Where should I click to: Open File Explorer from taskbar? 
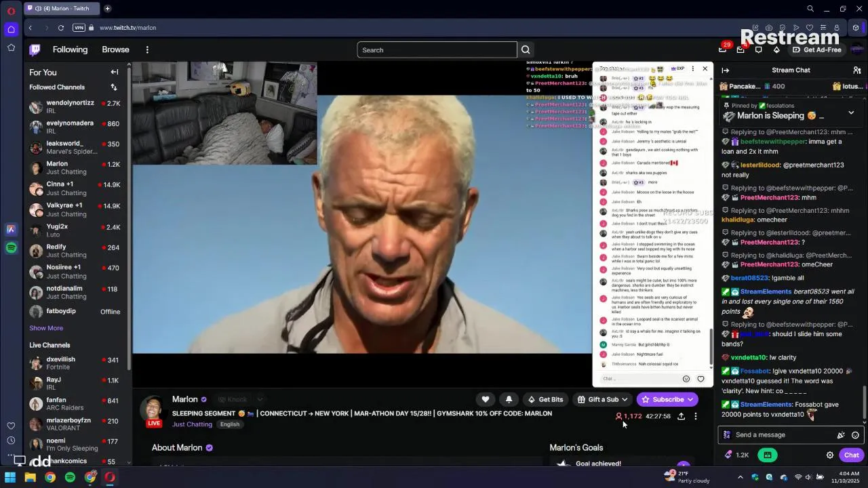point(30,477)
